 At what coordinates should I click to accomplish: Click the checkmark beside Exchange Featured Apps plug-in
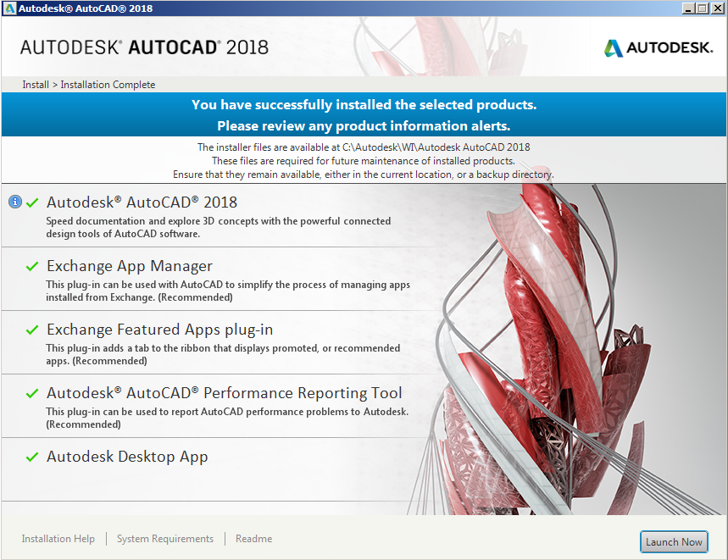(x=32, y=330)
